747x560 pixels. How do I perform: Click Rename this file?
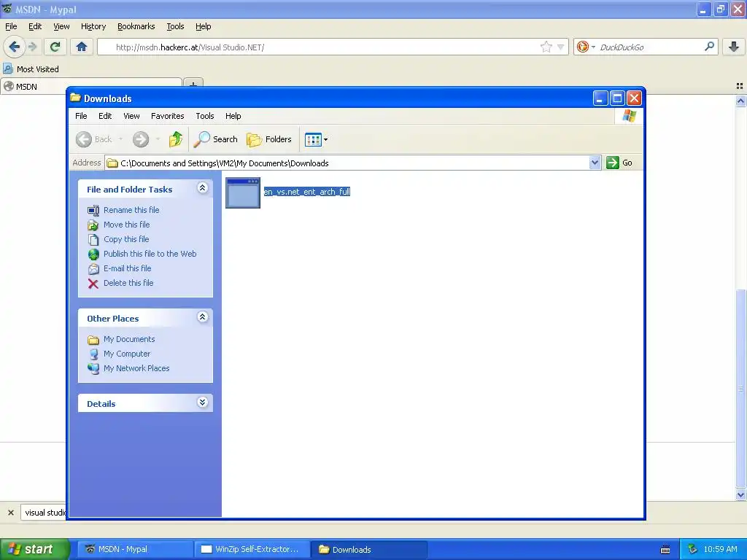(131, 210)
